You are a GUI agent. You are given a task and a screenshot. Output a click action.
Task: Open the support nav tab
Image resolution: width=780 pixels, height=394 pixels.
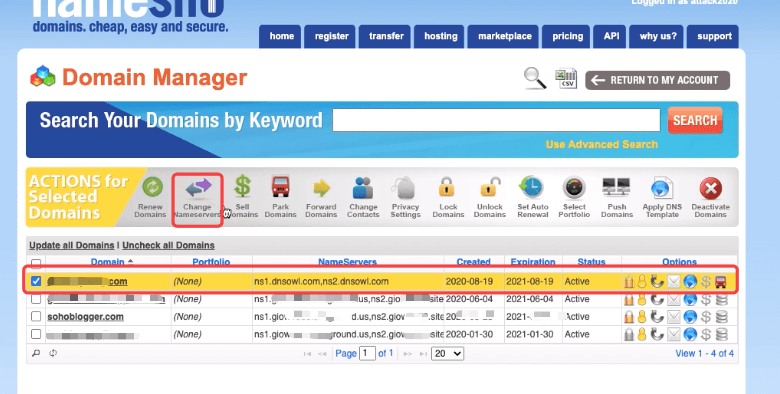coord(713,36)
